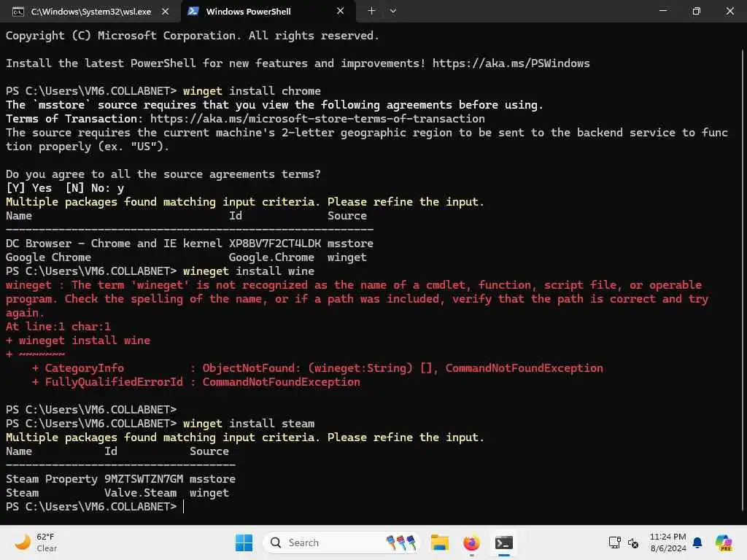Viewport: 747px width, 560px height.
Task: Click the 'wineget install wine' command line
Action: [x=248, y=271]
